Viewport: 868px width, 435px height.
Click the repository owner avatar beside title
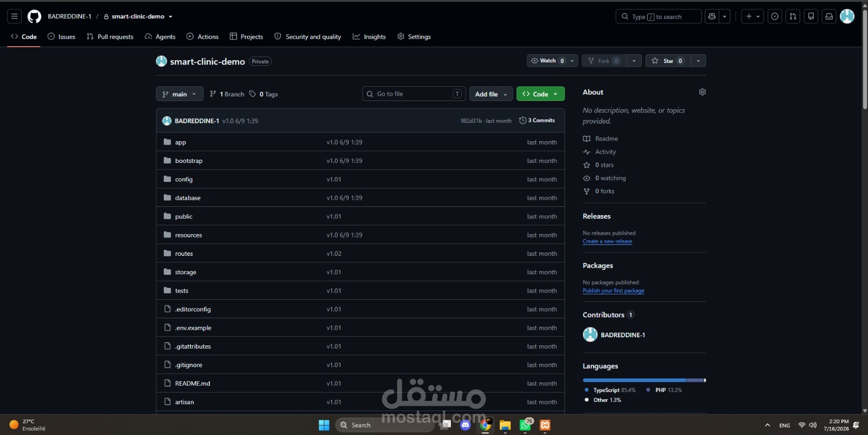click(161, 61)
